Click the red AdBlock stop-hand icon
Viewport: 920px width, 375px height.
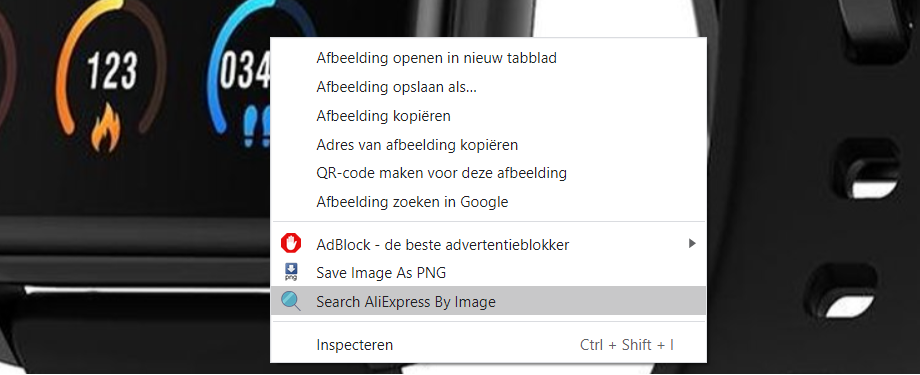290,244
